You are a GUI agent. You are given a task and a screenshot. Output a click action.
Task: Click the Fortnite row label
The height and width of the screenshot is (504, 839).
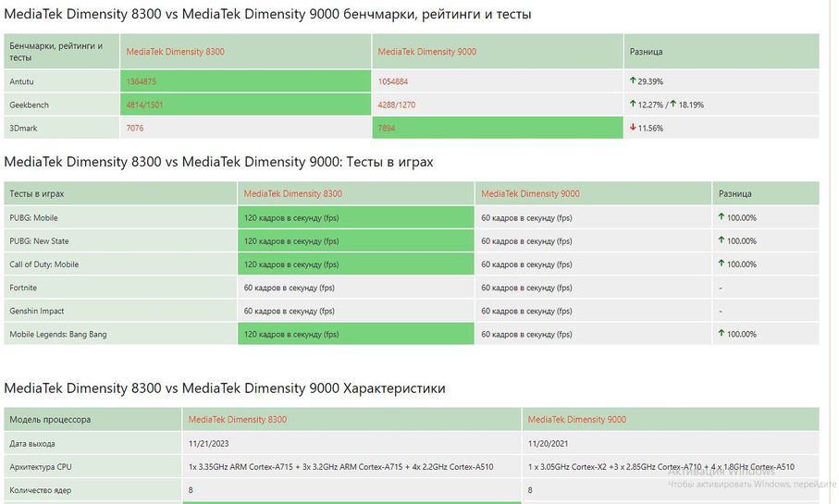[x=23, y=288]
